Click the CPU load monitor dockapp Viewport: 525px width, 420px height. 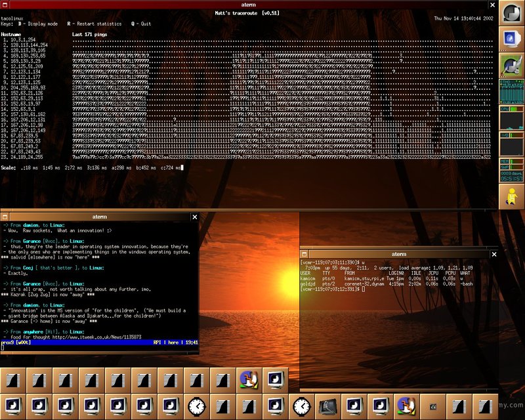point(512,117)
